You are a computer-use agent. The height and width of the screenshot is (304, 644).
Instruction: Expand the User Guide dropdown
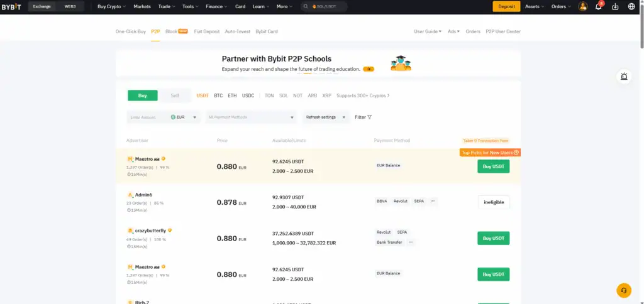[x=428, y=31]
